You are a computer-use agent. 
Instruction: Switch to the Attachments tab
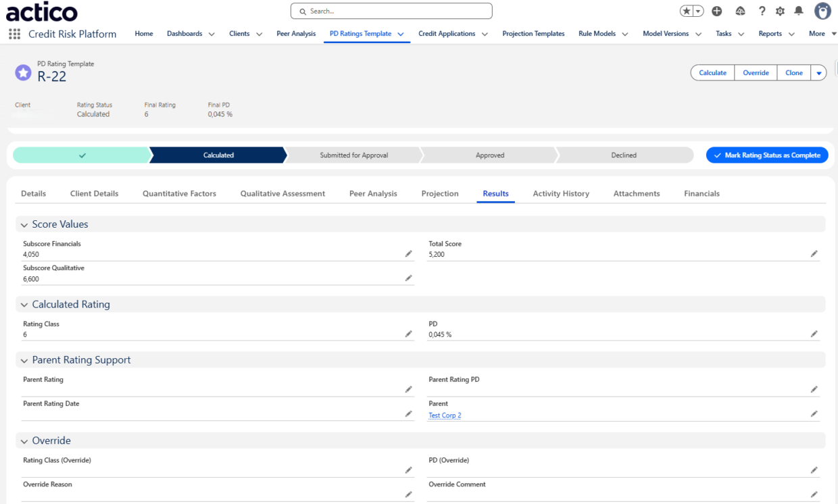point(637,193)
